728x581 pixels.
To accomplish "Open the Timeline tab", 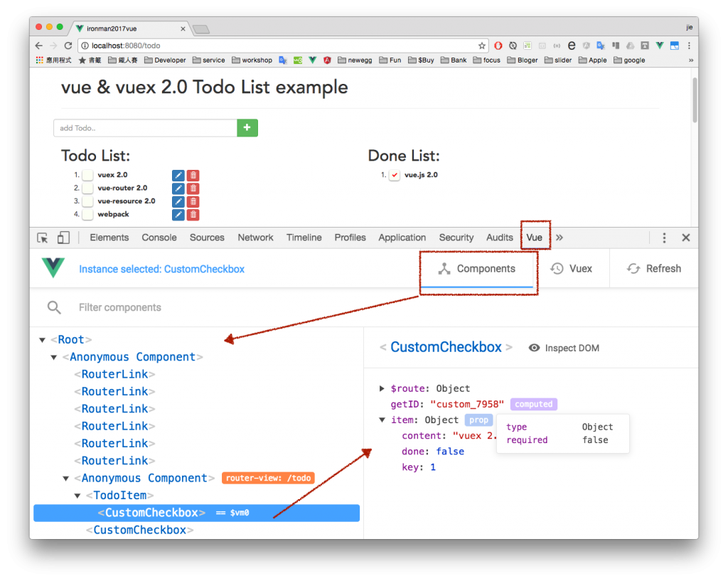I will [304, 238].
